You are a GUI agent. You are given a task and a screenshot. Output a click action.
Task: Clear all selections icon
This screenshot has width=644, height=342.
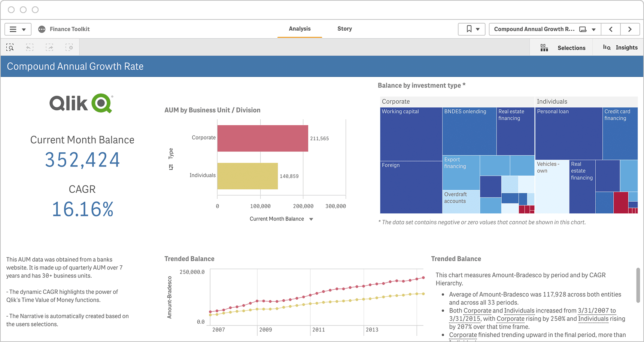coord(69,48)
